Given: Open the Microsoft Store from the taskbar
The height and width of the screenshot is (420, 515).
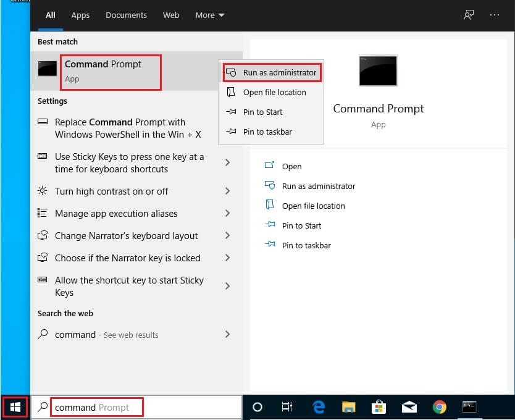Looking at the screenshot, I should [379, 407].
